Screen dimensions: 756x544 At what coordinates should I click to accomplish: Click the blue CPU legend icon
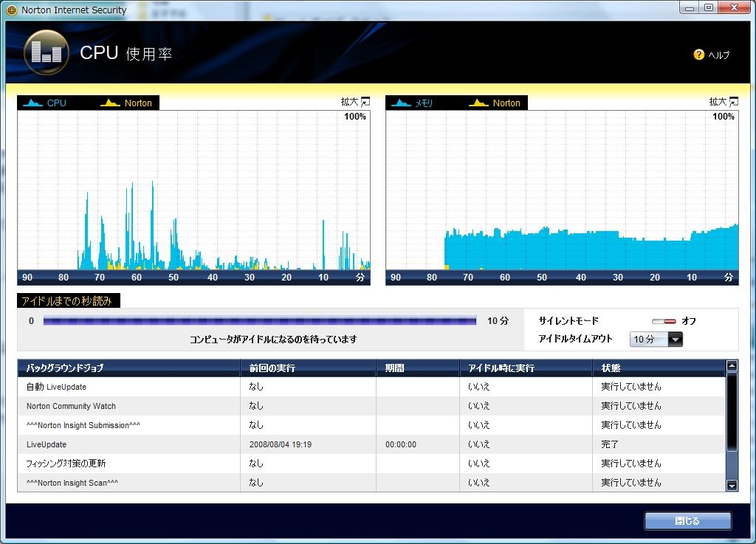[x=32, y=103]
